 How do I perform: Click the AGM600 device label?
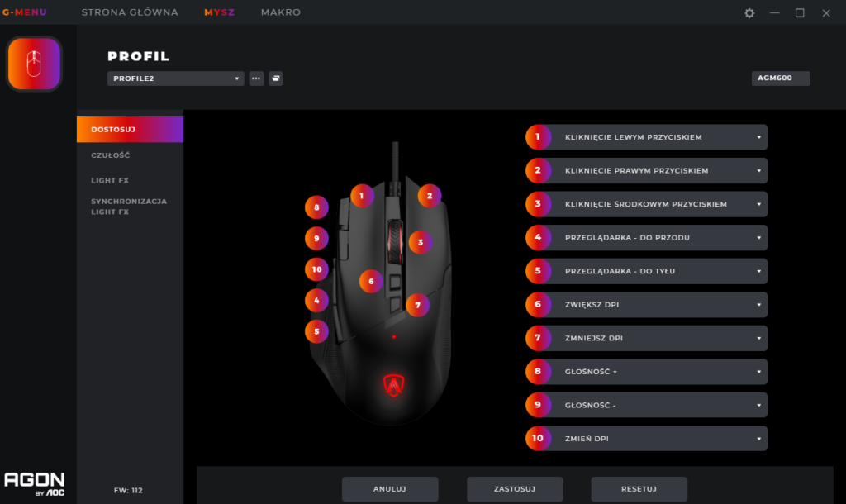781,78
